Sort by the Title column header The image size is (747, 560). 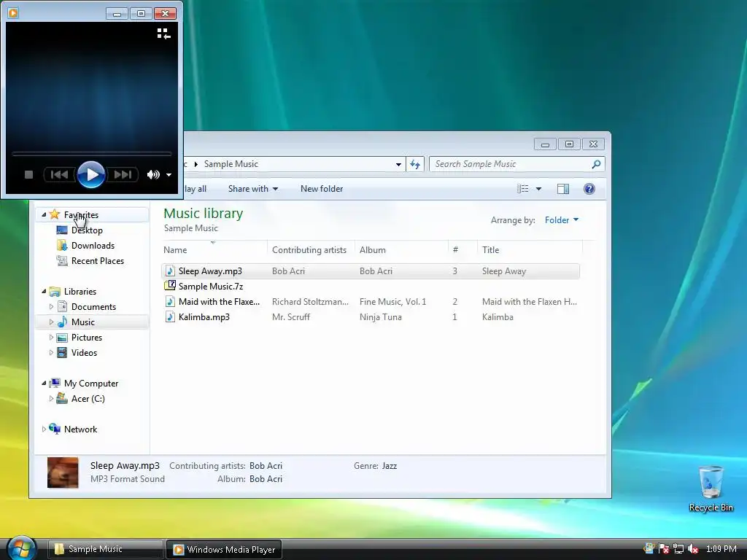pos(530,250)
